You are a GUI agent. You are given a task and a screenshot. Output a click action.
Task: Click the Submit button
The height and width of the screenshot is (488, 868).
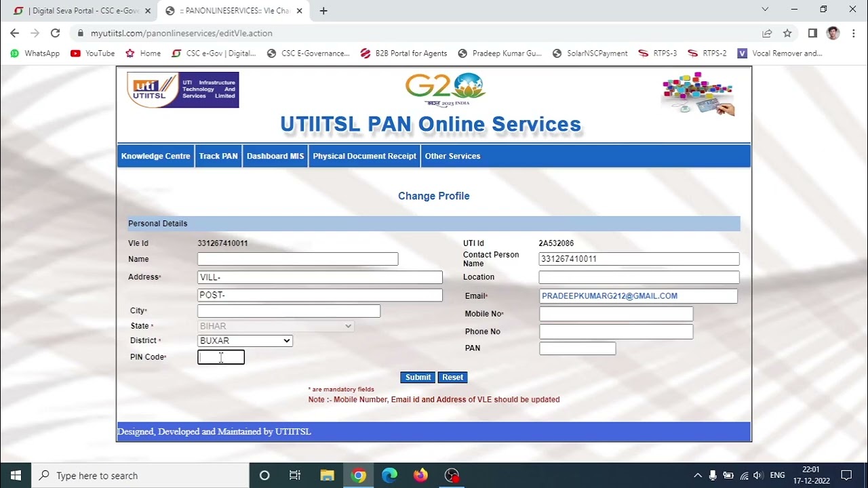click(418, 378)
